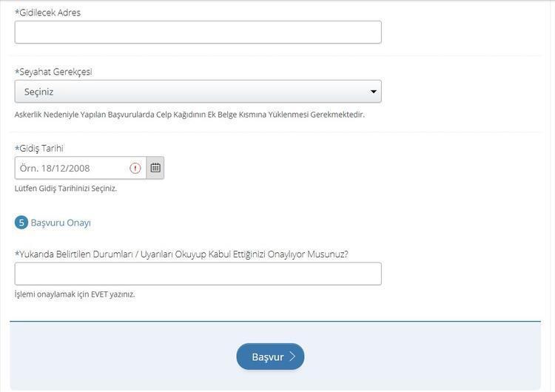Click the Örn. 18/12/2008 placeholder text
This screenshot has width=555, height=392.
(x=55, y=168)
